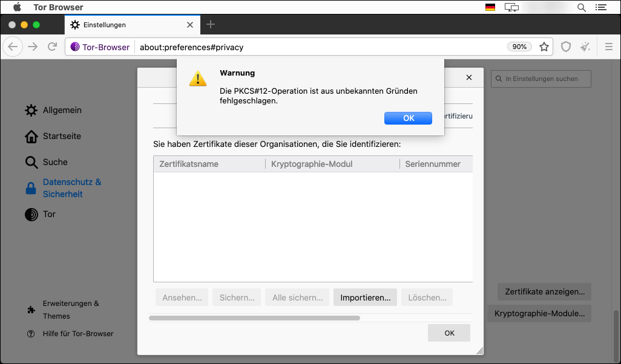The width and height of the screenshot is (621, 364).
Task: Click the bookmark star icon
Action: coord(544,47)
